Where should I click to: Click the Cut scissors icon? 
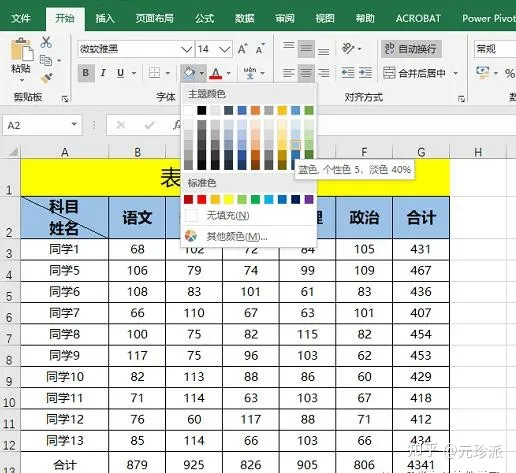click(x=46, y=42)
